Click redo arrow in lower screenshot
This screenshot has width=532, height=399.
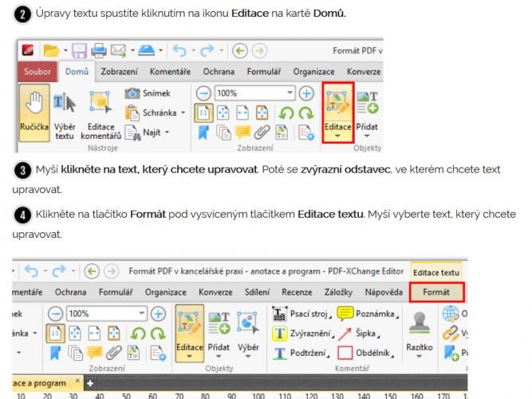pos(59,271)
